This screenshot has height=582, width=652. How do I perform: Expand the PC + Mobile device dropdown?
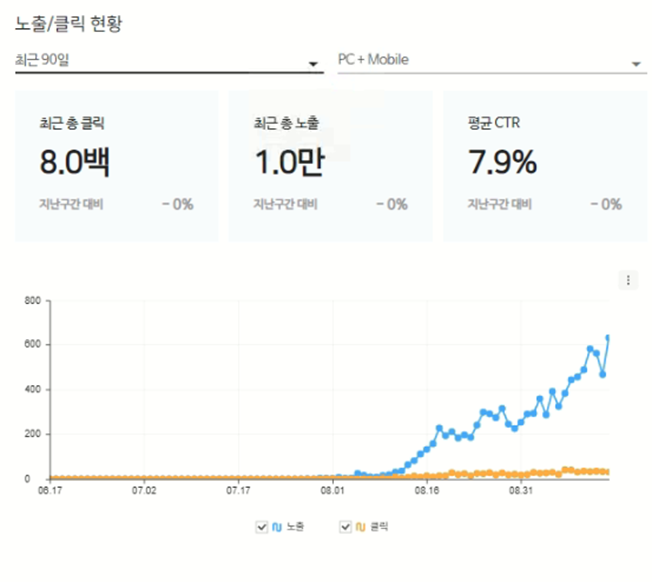(490, 60)
